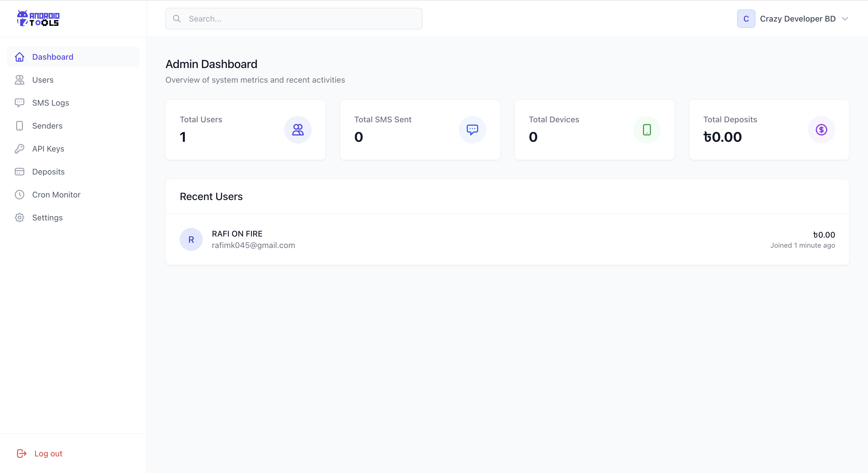Click the ৳0.00 balance in Recent Users
Image resolution: width=868 pixels, height=473 pixels.
(x=824, y=235)
